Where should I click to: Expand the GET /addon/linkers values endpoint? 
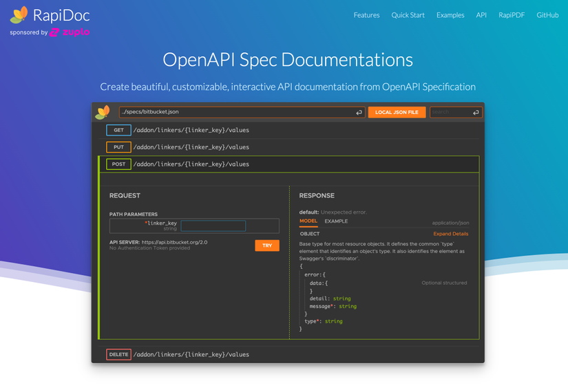288,130
